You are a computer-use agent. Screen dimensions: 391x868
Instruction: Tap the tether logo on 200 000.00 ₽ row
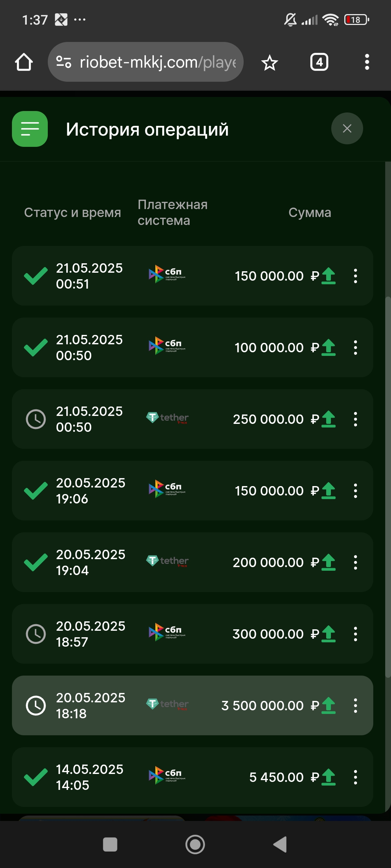[167, 561]
